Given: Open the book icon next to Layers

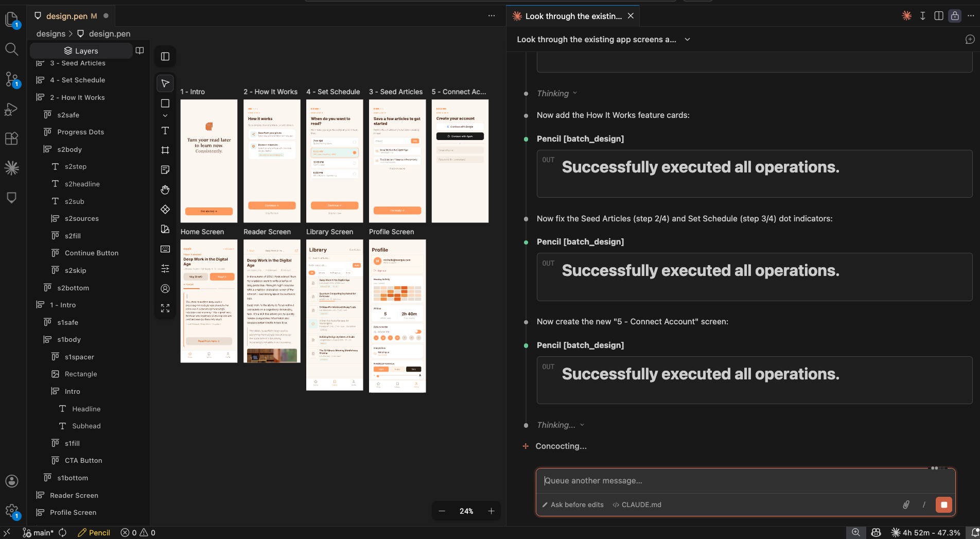Looking at the screenshot, I should pos(139,50).
